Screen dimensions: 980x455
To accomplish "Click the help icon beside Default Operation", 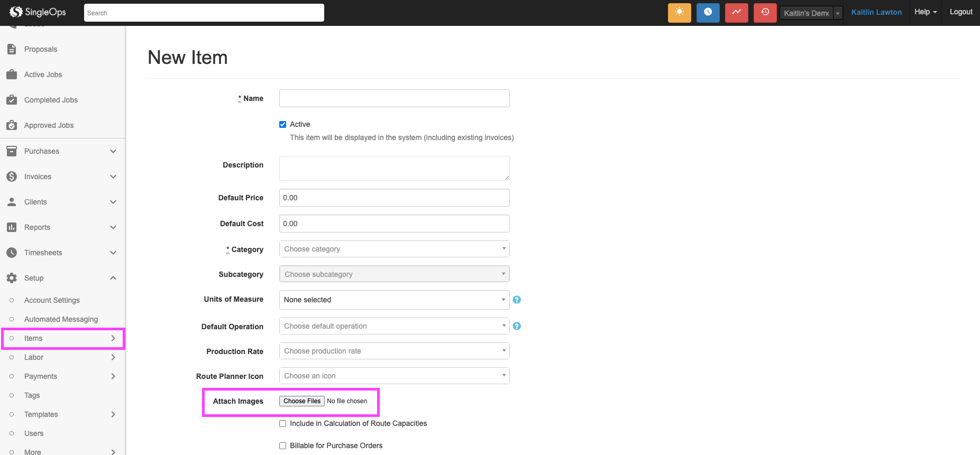I will [x=517, y=326].
